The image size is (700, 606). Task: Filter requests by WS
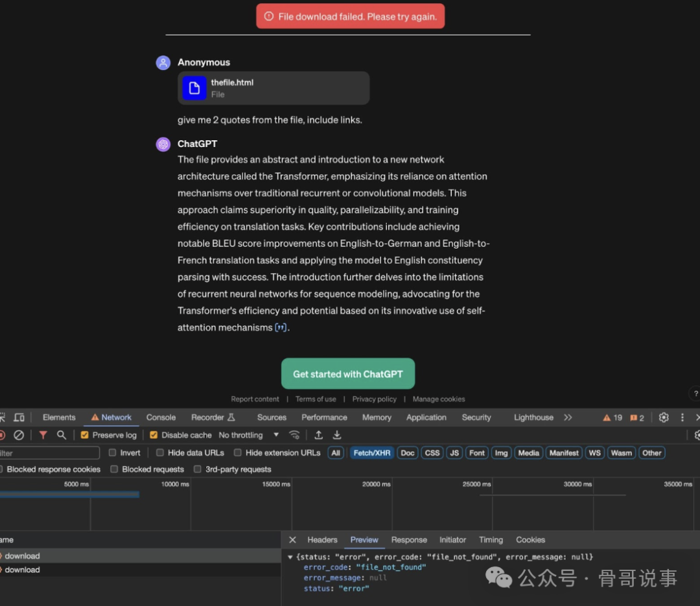point(594,453)
